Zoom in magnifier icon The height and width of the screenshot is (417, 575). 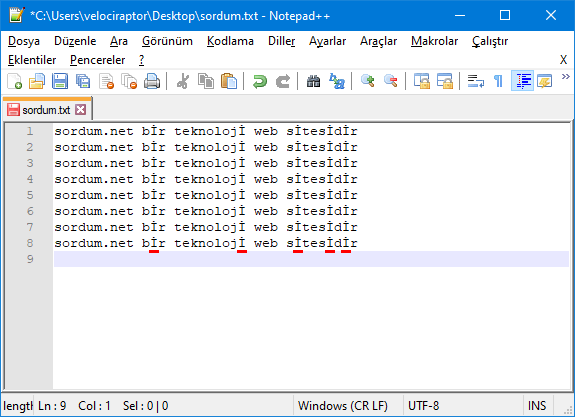click(367, 81)
